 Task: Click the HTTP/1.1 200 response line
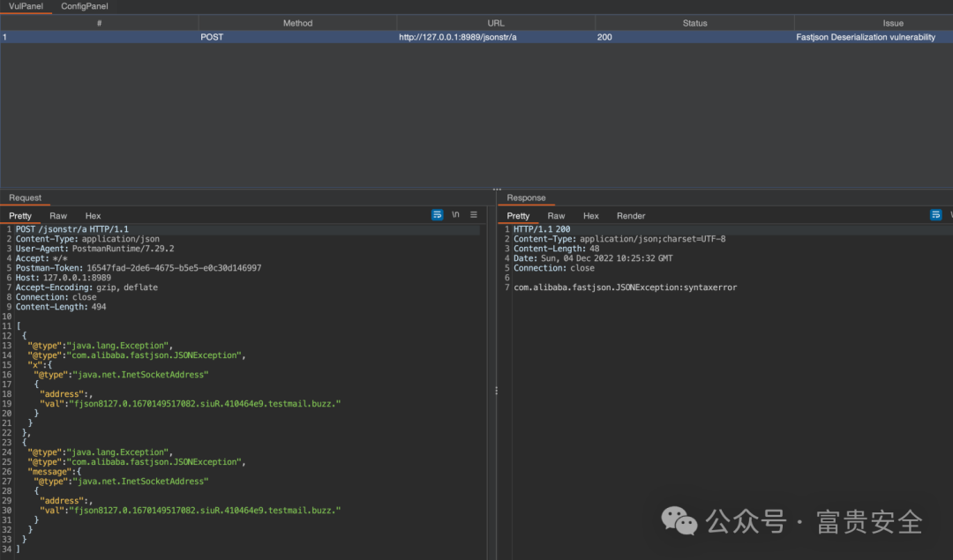tap(542, 229)
